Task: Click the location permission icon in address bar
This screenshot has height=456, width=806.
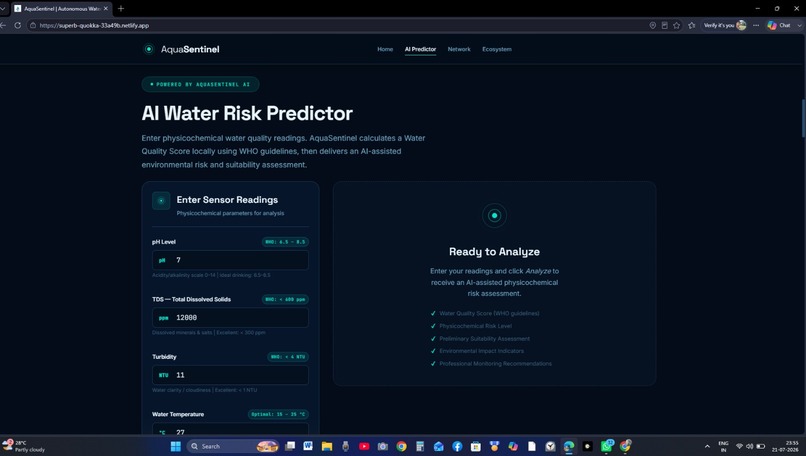Action: (x=652, y=25)
